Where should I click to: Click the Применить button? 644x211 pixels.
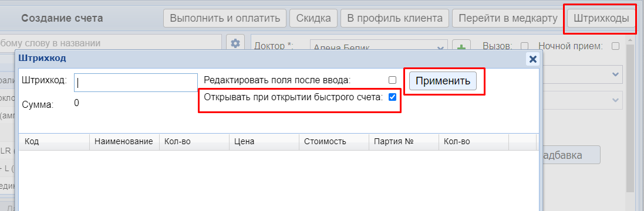(x=443, y=81)
